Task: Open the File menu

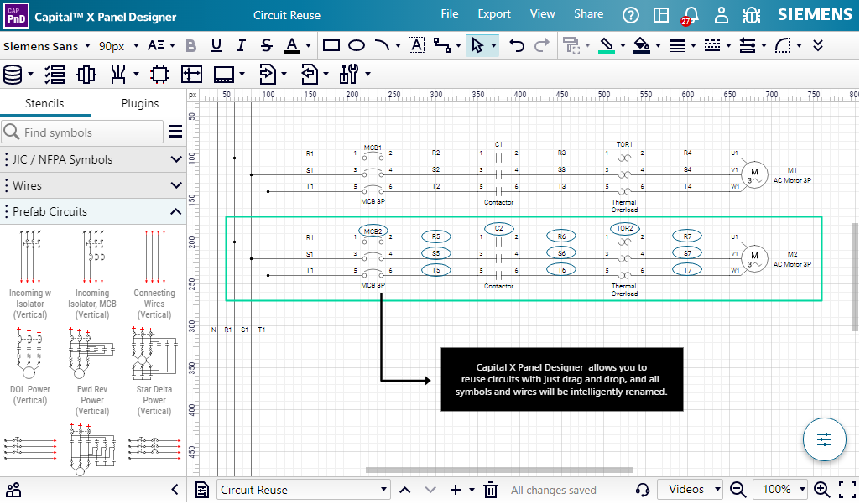Action: (x=450, y=14)
